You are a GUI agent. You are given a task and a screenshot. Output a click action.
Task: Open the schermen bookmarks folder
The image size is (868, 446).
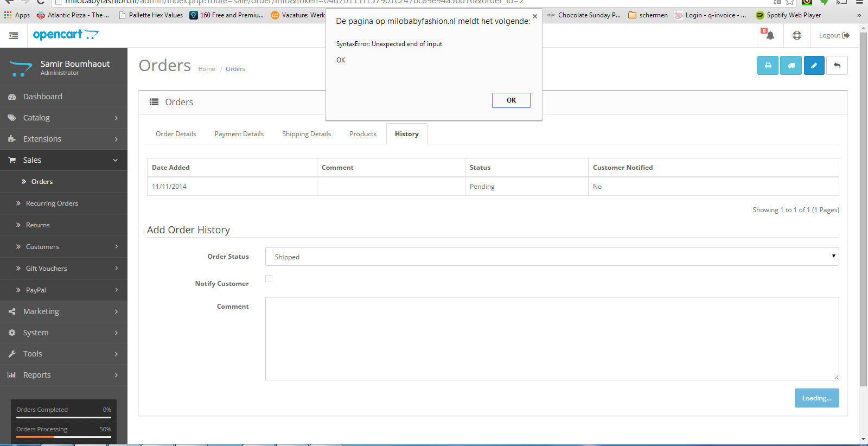click(x=648, y=15)
